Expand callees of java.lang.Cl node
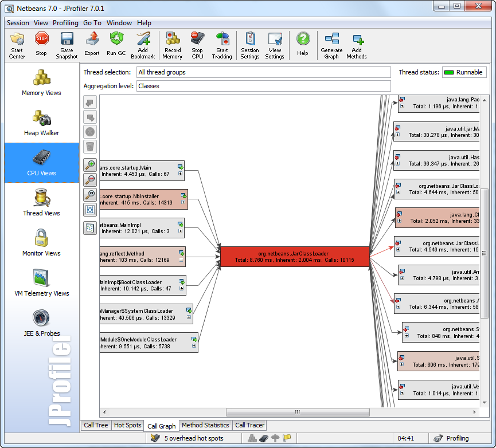 coord(400,221)
